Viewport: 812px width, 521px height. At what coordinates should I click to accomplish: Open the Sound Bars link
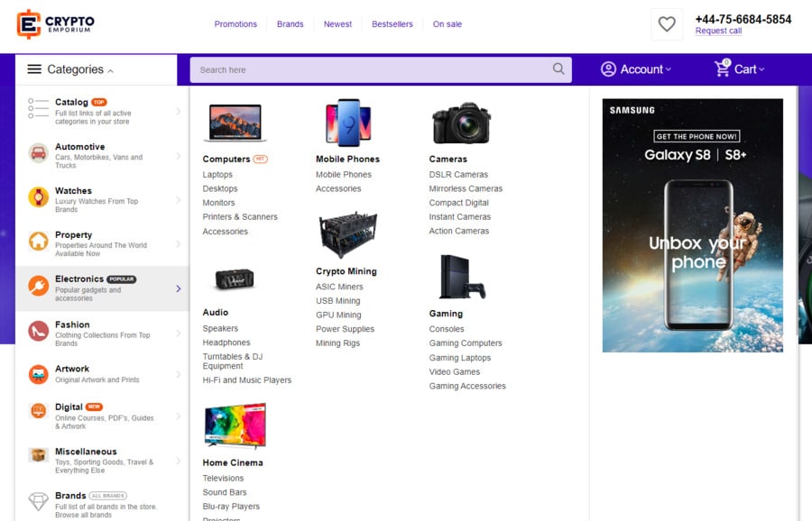(225, 492)
